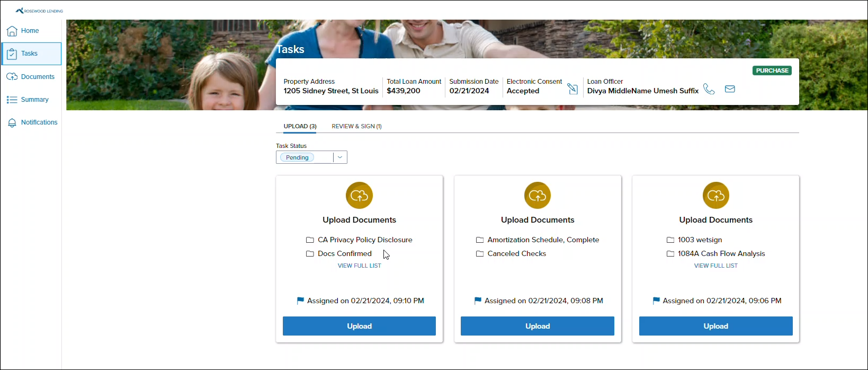Screen dimensions: 868x370
Task: Open Documents in the sidebar menu
Action: coord(31,77)
